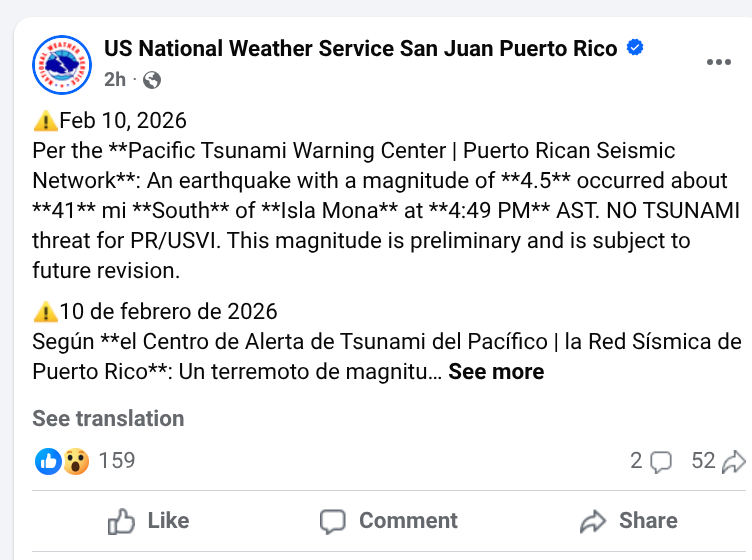Click See translation link

[x=108, y=418]
